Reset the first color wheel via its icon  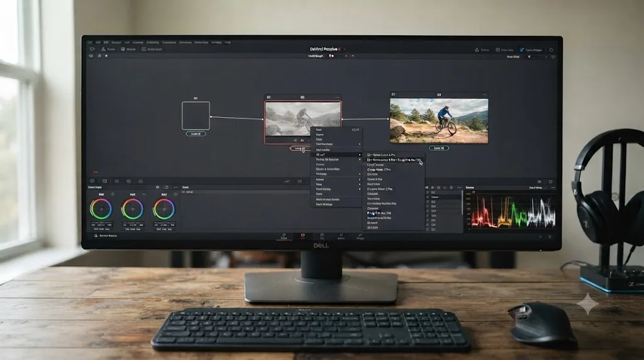[x=113, y=194]
